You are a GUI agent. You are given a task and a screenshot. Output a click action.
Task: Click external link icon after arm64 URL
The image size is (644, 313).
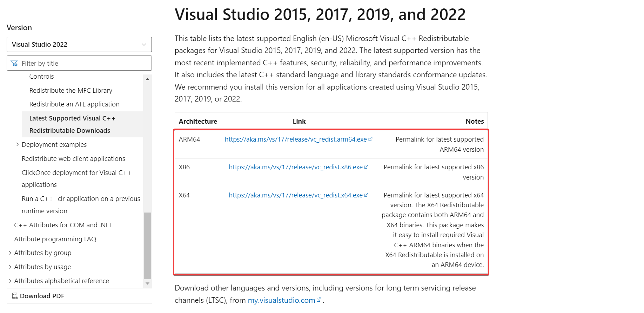click(370, 139)
